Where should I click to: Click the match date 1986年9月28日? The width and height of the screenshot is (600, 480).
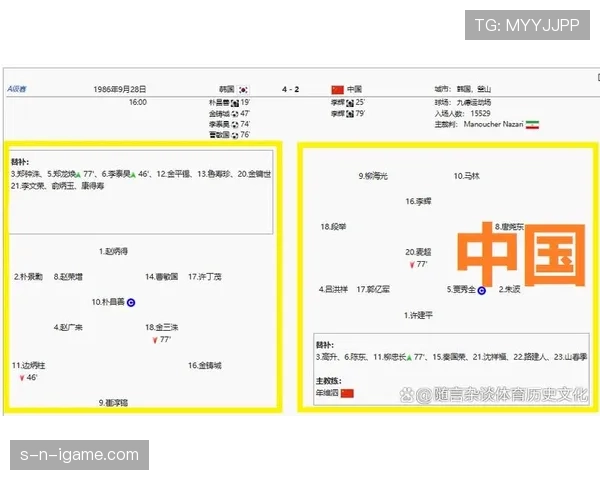tap(120, 89)
